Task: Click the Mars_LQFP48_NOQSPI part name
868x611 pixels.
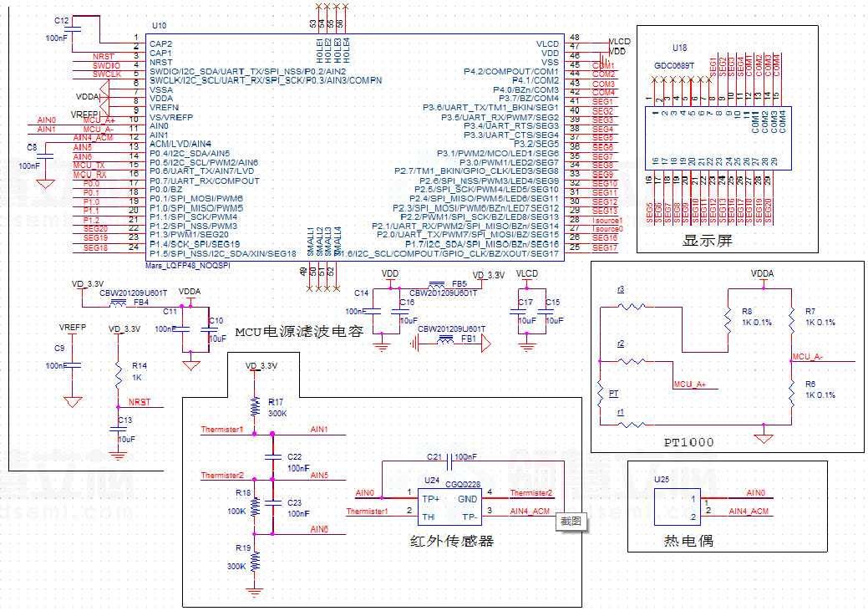Action: (x=188, y=266)
